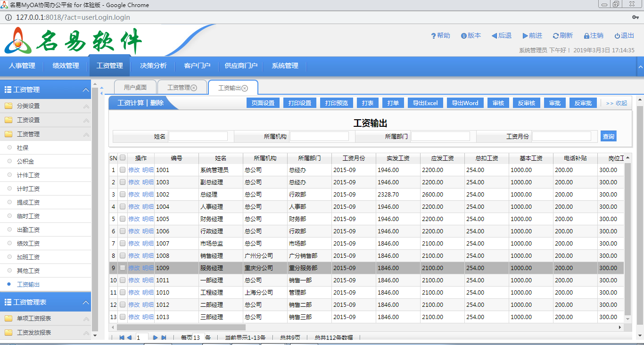Image resolution: width=644 pixels, height=345 pixels.
Task: Tick the checkbox for row 1001
Action: click(123, 170)
